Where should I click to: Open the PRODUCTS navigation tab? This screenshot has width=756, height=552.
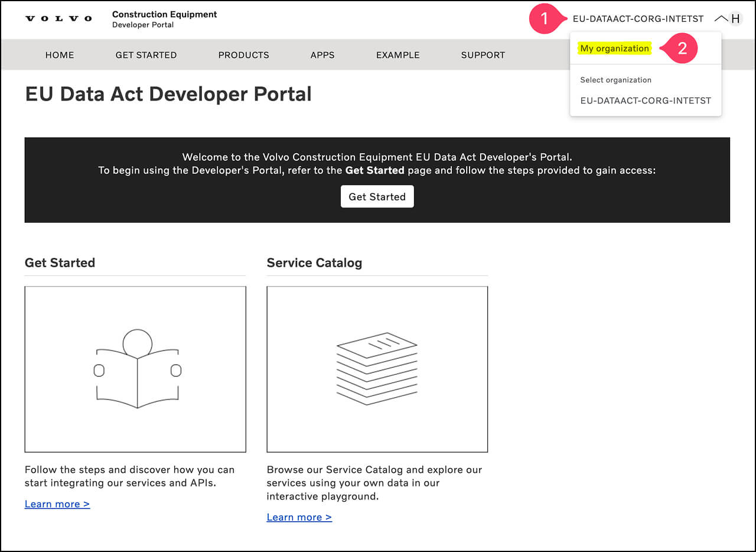pos(243,55)
